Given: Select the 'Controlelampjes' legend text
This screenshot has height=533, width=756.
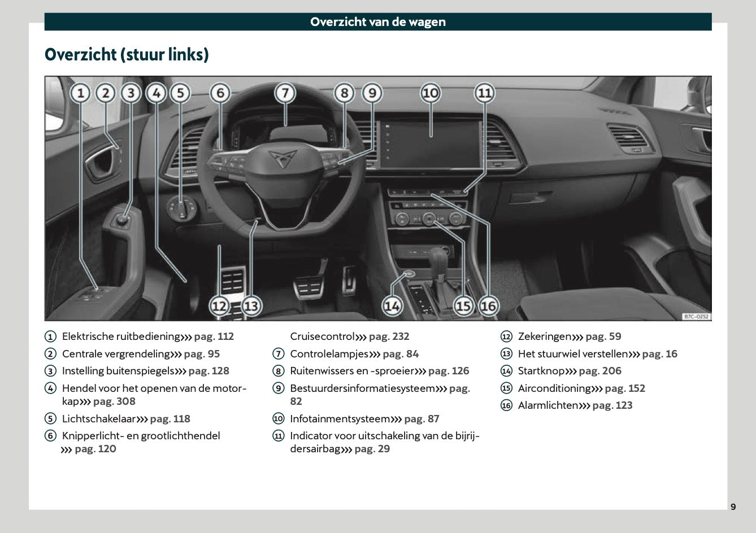Looking at the screenshot, I should 329,354.
